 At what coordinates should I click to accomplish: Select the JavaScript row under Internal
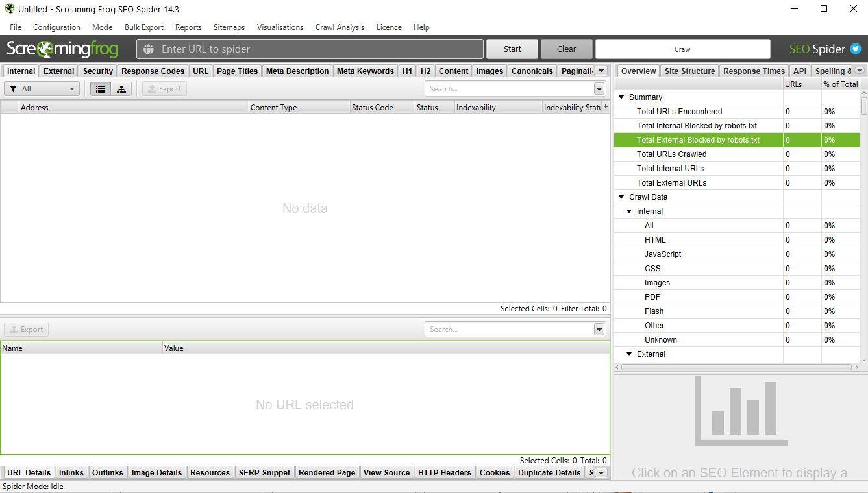tap(663, 254)
